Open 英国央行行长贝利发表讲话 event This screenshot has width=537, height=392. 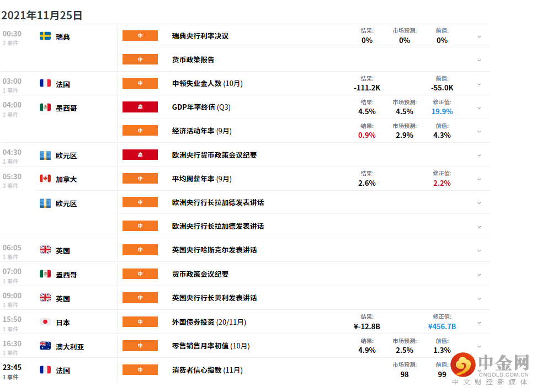(x=214, y=298)
